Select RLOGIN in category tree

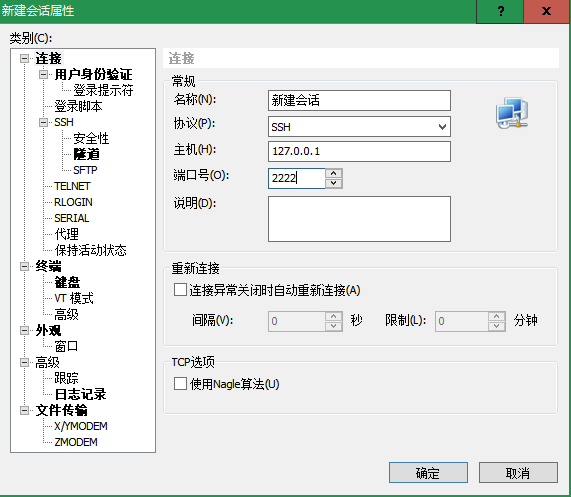[x=73, y=202]
